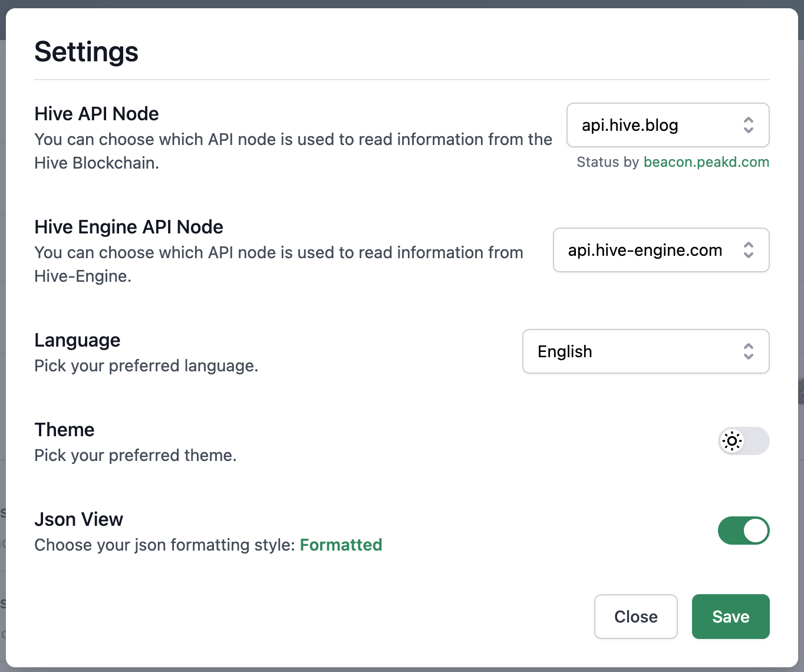Click the Hive API Node label
The width and height of the screenshot is (804, 672).
point(97,114)
